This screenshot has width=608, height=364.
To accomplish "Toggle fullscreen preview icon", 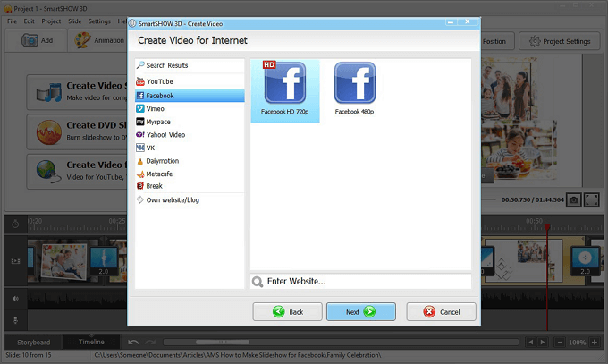I will (591, 200).
